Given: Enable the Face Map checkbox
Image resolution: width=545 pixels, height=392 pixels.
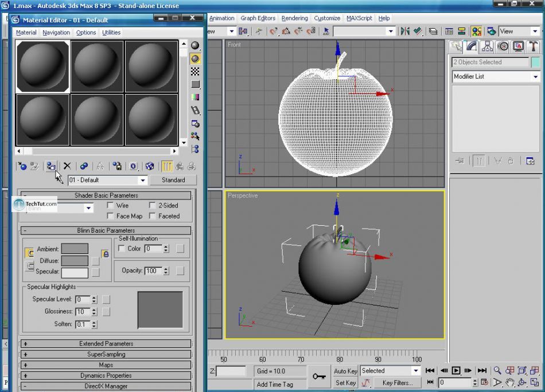Looking at the screenshot, I should [110, 216].
